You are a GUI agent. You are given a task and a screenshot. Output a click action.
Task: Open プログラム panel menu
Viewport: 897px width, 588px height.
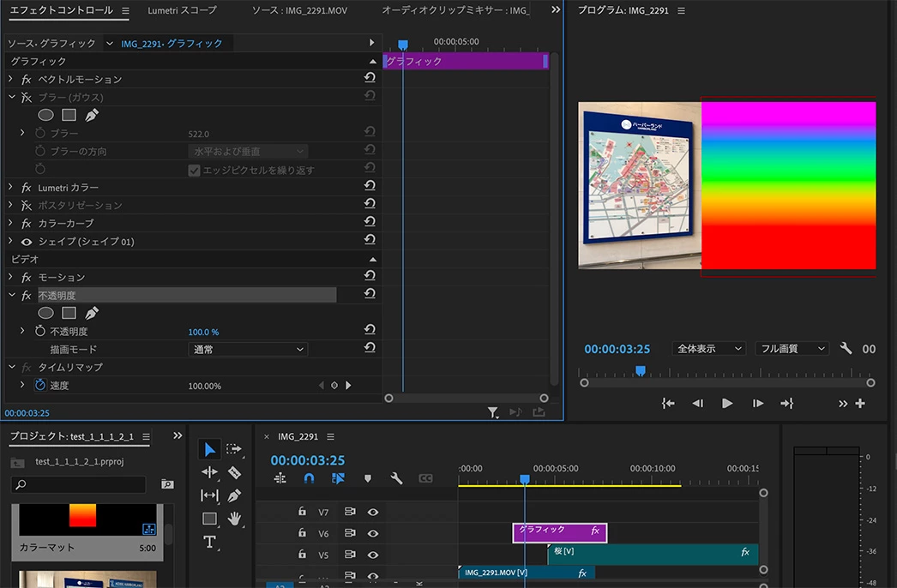coord(681,10)
